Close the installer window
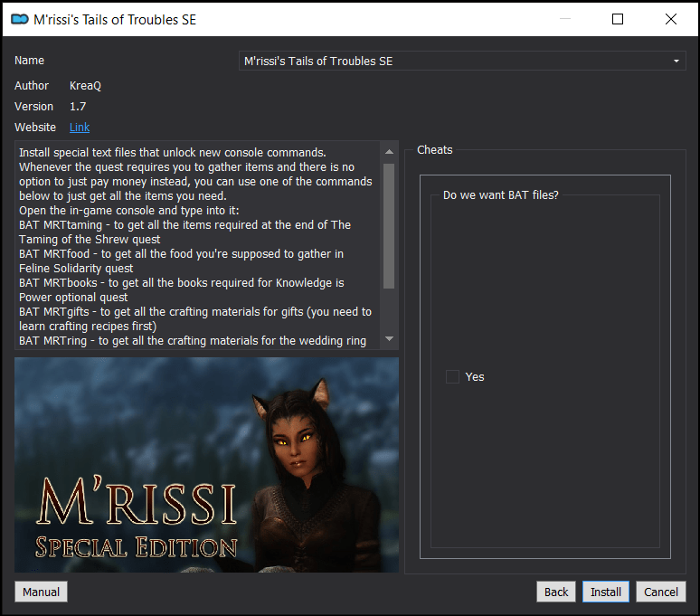Image resolution: width=700 pixels, height=616 pixels. coord(670,19)
